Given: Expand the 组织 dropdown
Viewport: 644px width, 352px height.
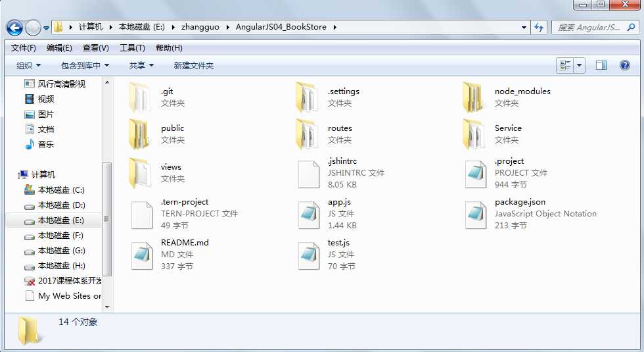Looking at the screenshot, I should click(28, 65).
